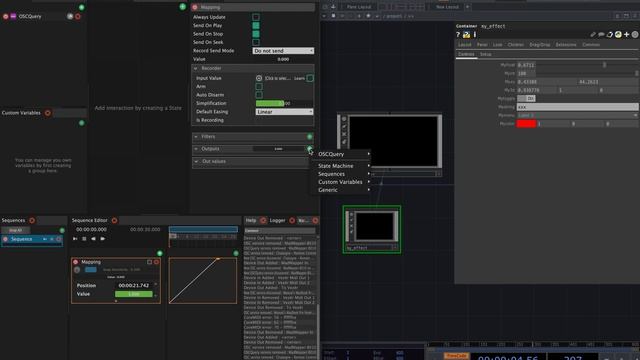640x360 pixels.
Task: Click the info icon in my_effect parameter panel
Action: coord(475,35)
